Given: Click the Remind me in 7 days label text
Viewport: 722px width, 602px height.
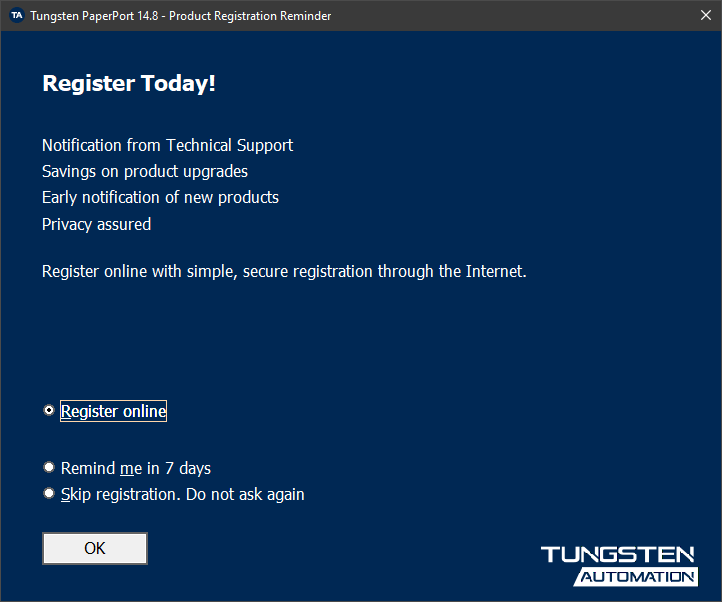Looking at the screenshot, I should coord(136,468).
